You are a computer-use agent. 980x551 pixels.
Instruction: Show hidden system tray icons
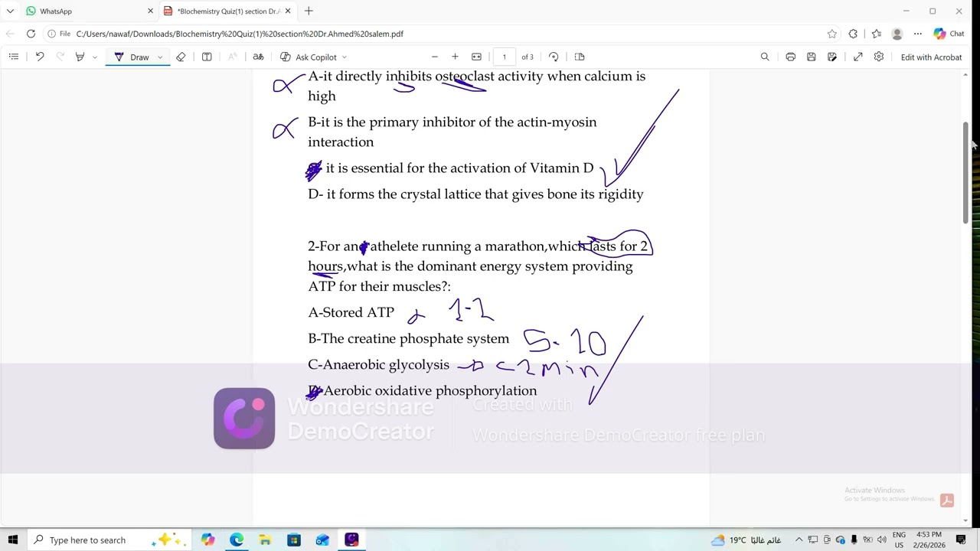tap(799, 540)
